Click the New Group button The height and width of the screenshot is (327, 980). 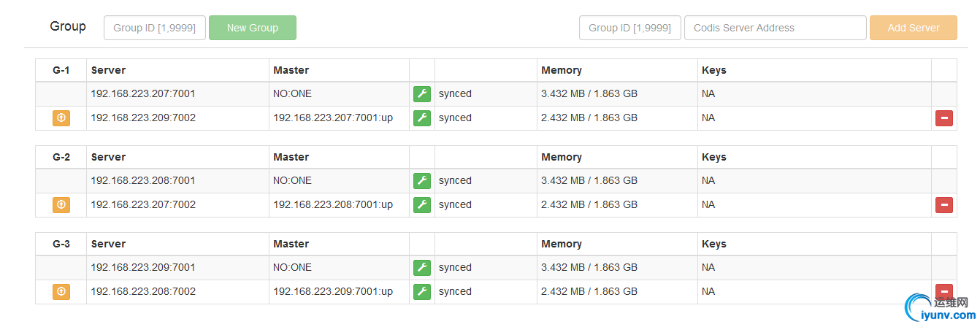click(253, 28)
